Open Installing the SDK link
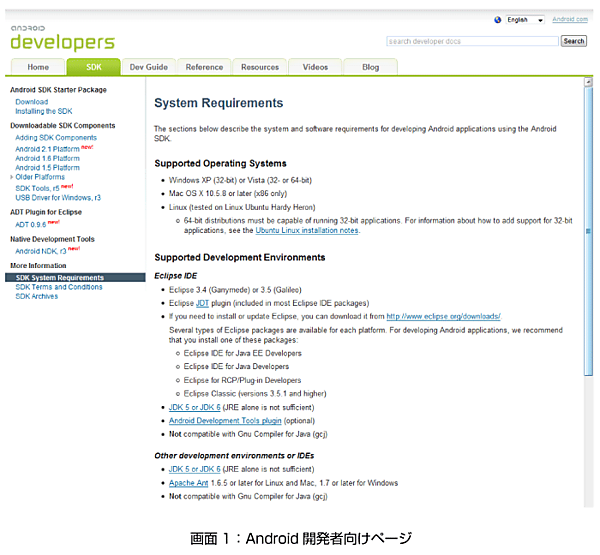This screenshot has width=600, height=555. [x=44, y=111]
